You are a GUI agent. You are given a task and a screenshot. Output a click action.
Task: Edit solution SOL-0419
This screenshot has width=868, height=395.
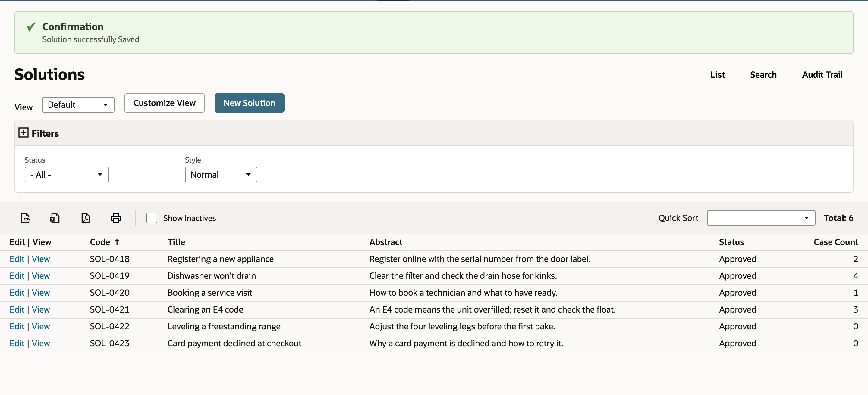tap(17, 276)
